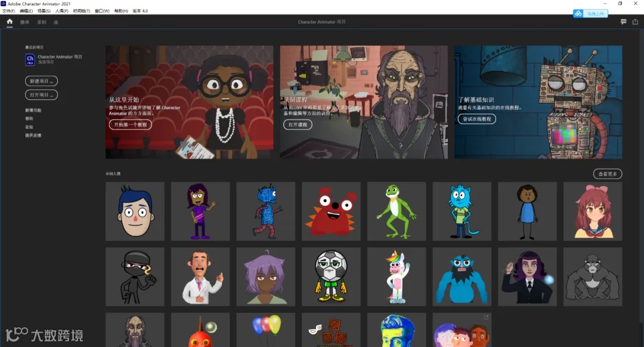Image resolution: width=644 pixels, height=347 pixels.
Task: Select the pink-bow anime girl puppet
Action: 593,211
